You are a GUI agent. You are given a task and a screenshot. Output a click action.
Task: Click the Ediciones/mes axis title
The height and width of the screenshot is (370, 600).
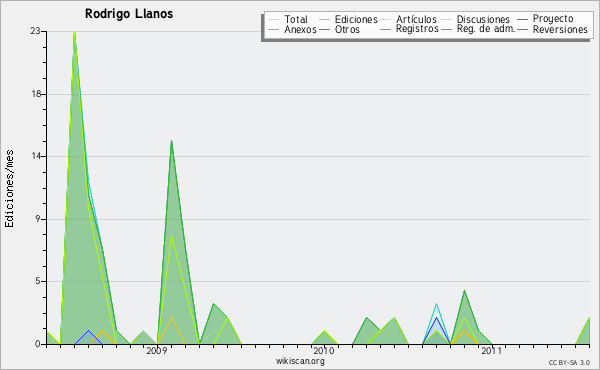tap(10, 189)
